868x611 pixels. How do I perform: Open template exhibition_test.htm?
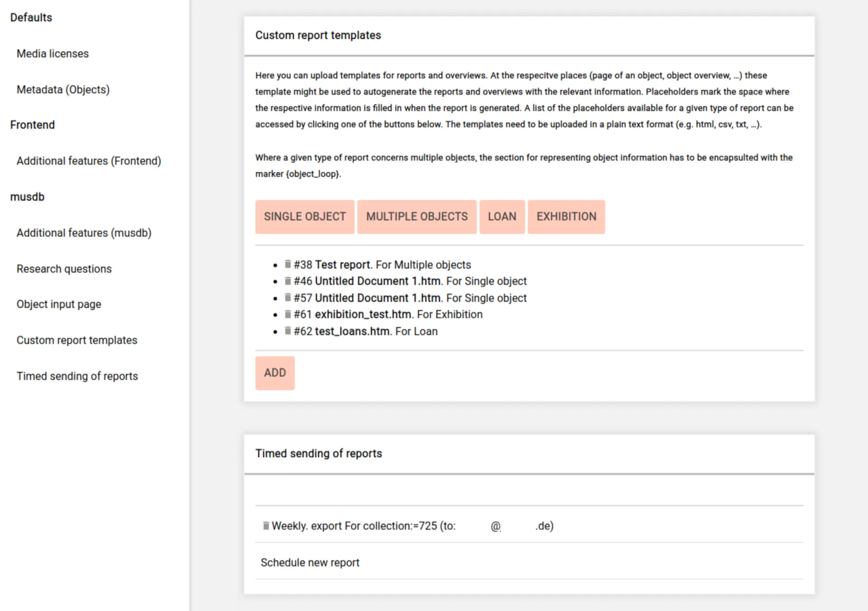pos(363,315)
